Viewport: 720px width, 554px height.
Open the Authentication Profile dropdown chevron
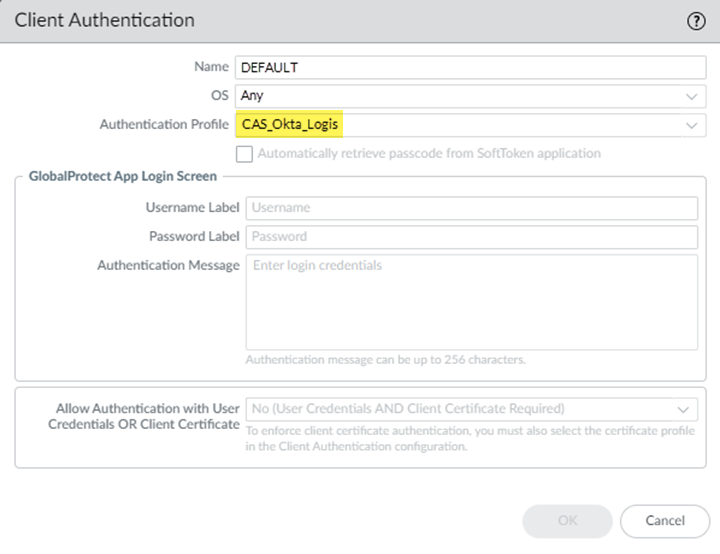[x=692, y=126]
